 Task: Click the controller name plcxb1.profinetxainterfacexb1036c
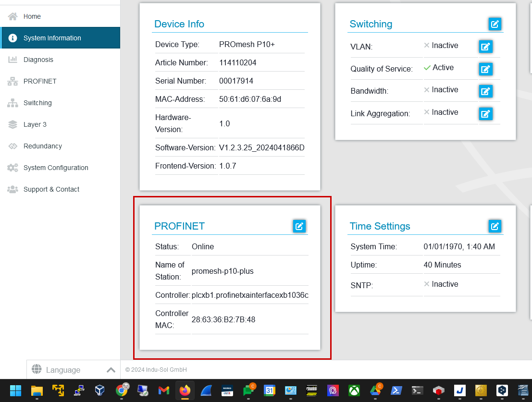(250, 295)
